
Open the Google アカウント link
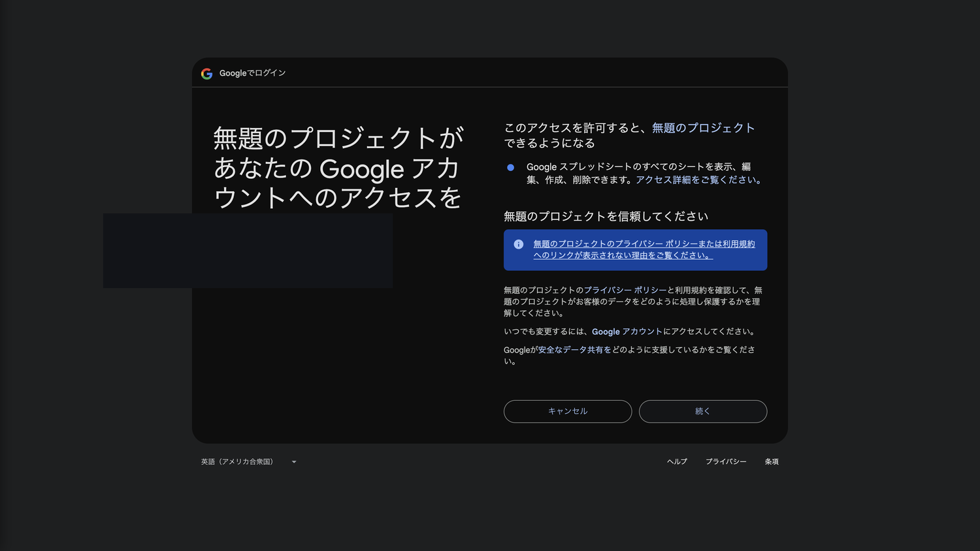tap(627, 332)
